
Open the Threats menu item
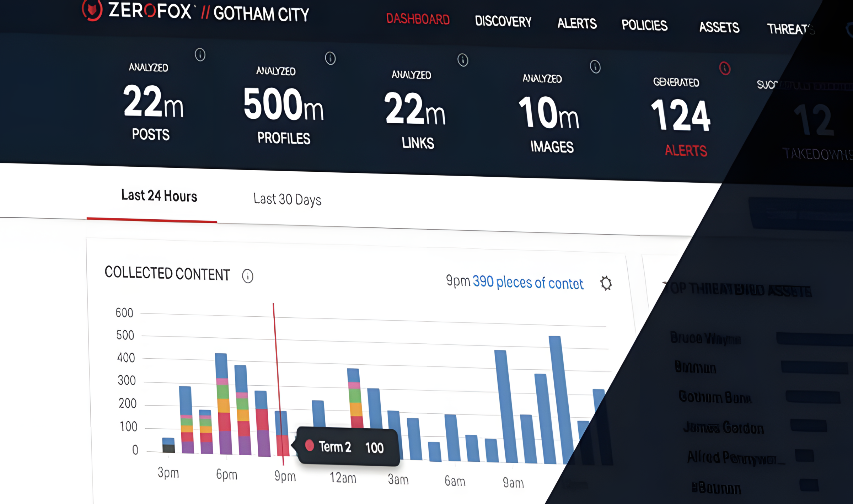[791, 29]
